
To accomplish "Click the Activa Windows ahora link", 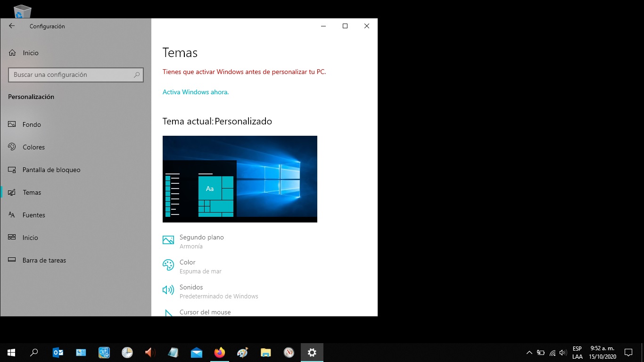I will pos(196,92).
